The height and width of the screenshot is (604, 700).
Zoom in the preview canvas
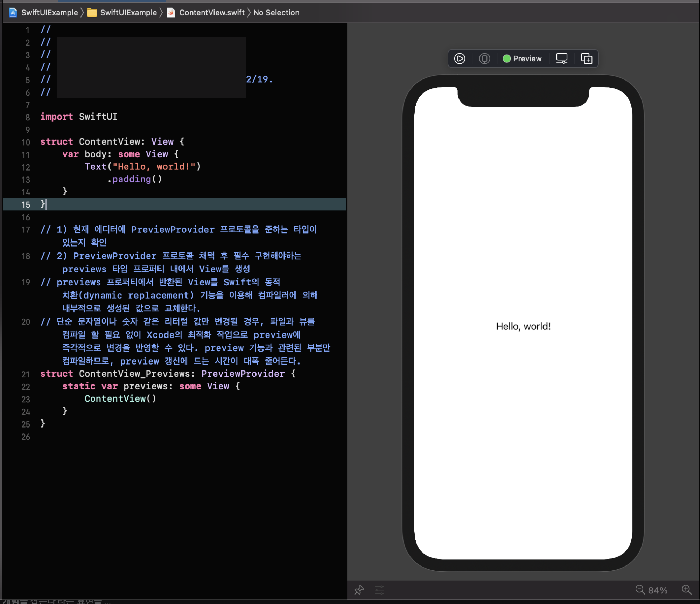686,590
